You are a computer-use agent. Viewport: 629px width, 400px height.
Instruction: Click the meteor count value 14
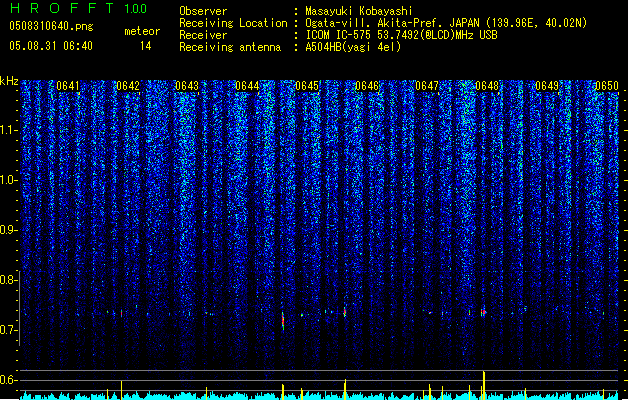(x=146, y=46)
